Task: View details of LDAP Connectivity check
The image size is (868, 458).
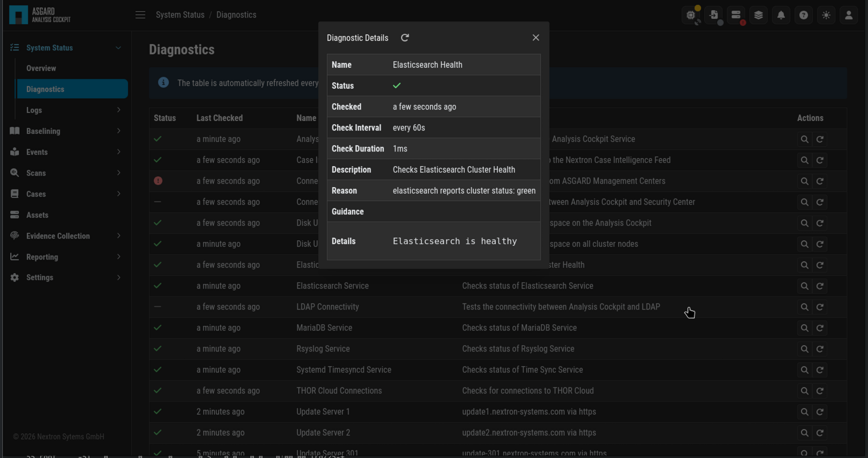Action: click(x=804, y=307)
